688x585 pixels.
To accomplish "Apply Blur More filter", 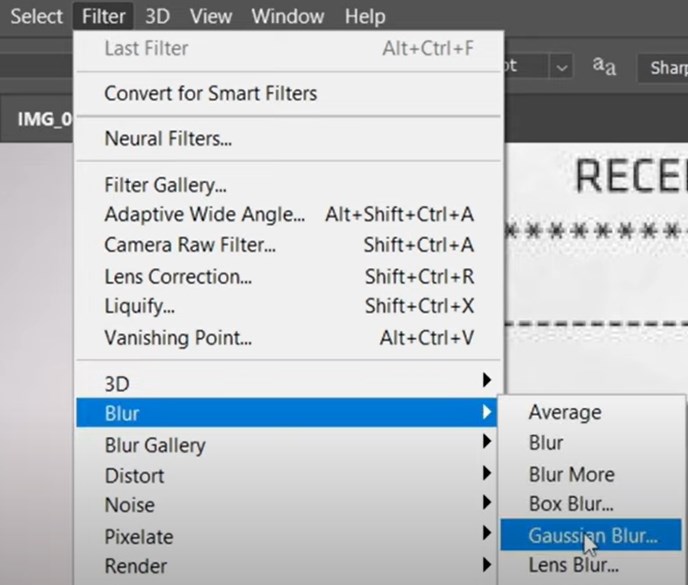I will click(571, 474).
